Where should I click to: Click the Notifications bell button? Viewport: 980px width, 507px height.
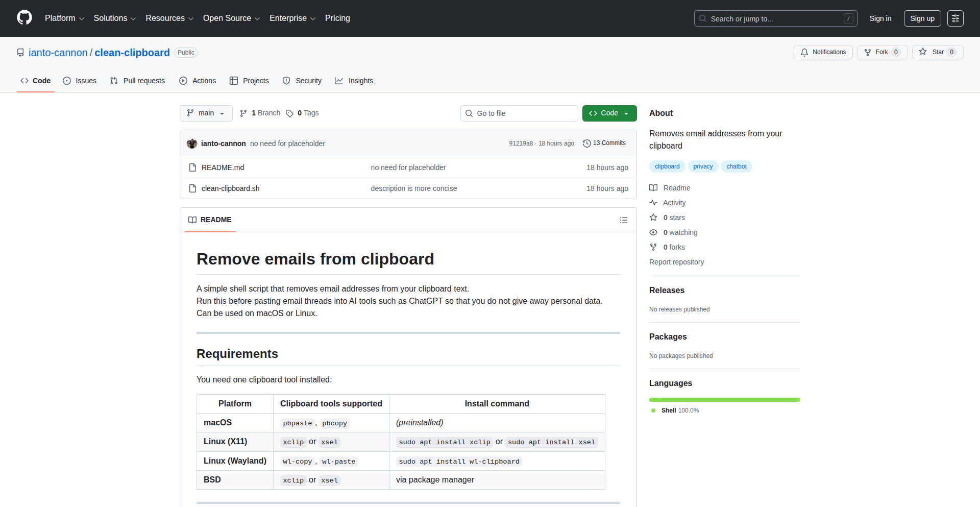823,52
